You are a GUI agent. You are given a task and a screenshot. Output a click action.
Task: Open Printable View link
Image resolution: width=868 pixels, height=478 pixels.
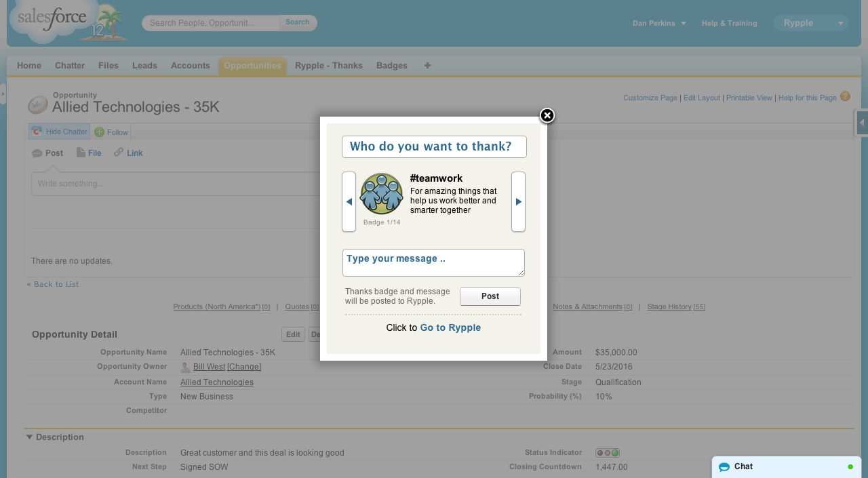[x=749, y=98]
